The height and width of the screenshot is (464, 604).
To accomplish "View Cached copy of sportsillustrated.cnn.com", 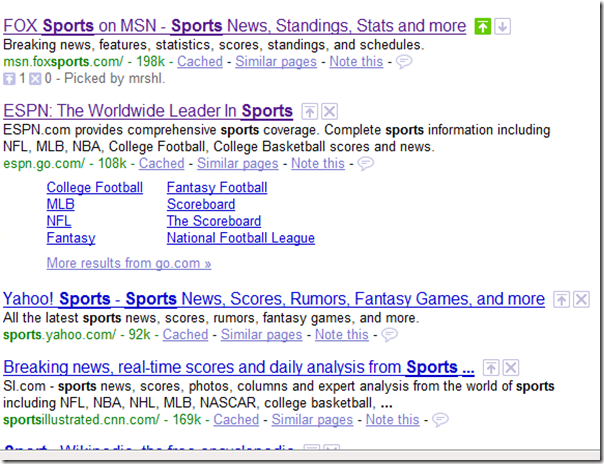I will click(236, 420).
